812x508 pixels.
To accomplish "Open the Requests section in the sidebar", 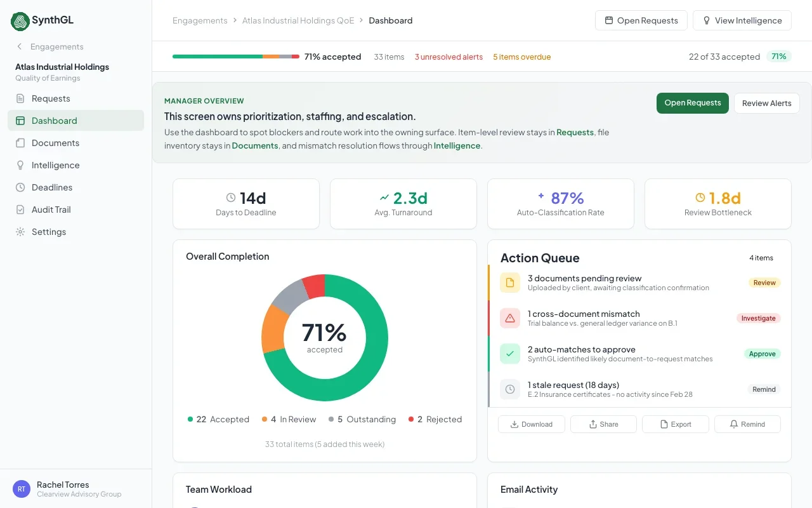I will click(x=51, y=98).
